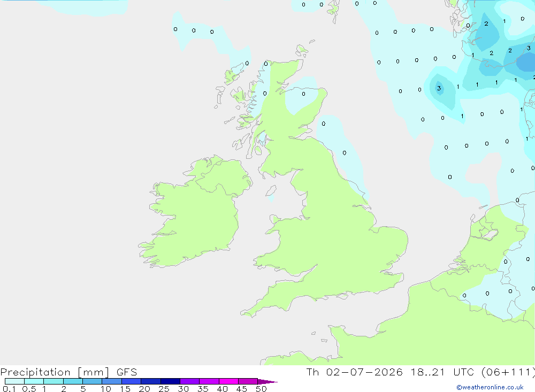Choose the 20–25 mm legend colour

151,381
